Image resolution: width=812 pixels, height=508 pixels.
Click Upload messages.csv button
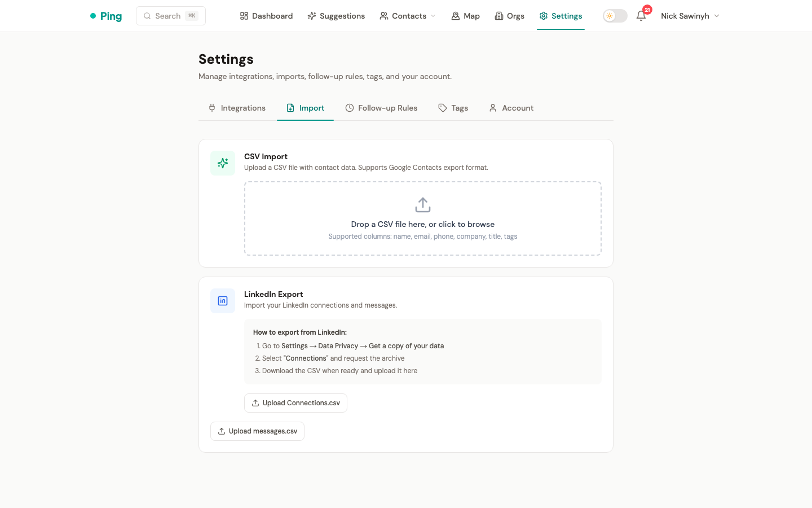pos(257,431)
